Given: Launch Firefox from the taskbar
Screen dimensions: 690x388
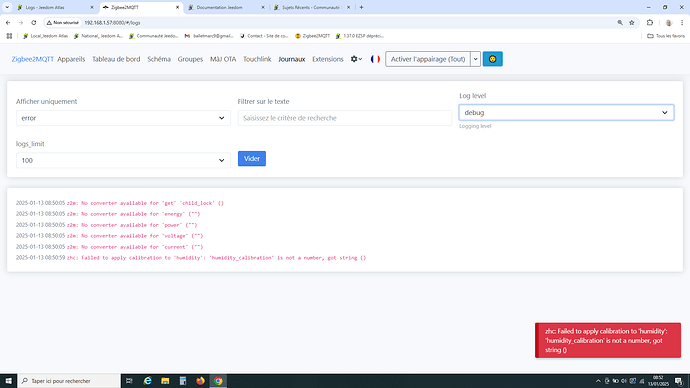Looking at the screenshot, I should point(200,381).
